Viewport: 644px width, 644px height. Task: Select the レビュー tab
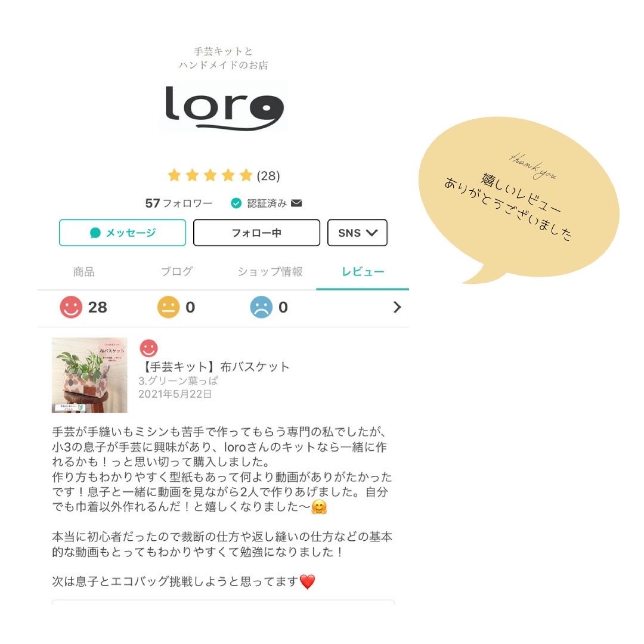point(363,271)
